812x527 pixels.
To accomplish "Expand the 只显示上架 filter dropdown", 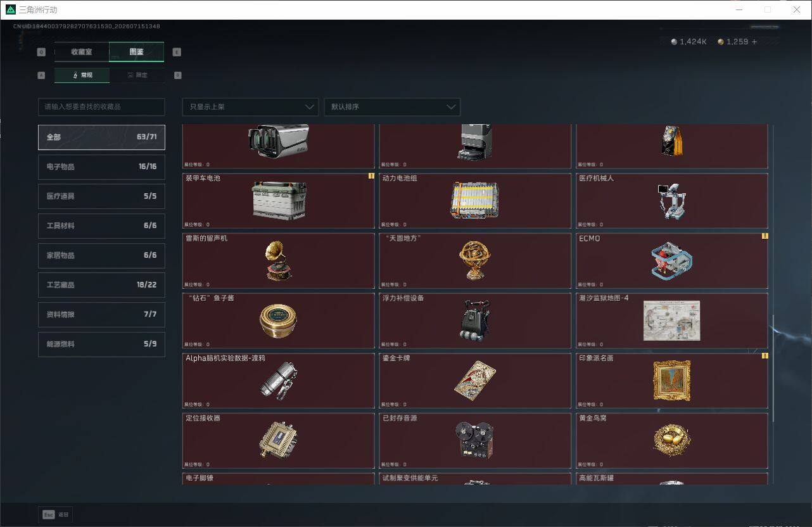I will click(250, 107).
